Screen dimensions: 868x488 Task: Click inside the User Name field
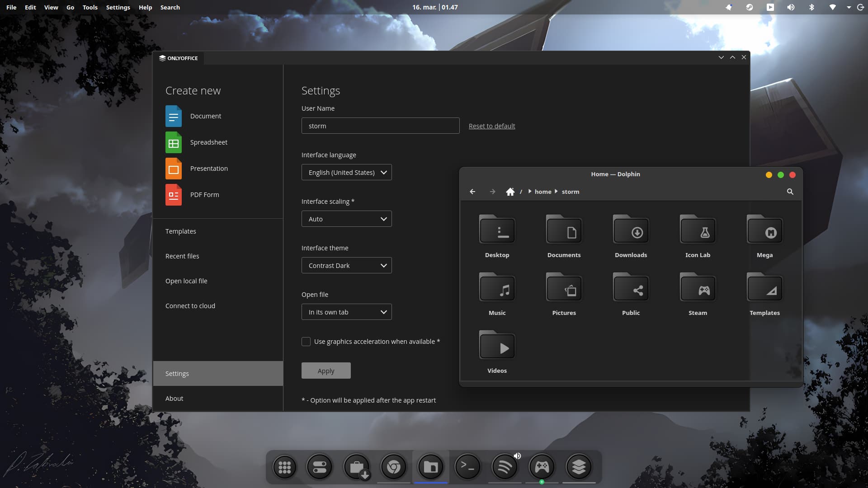point(380,126)
